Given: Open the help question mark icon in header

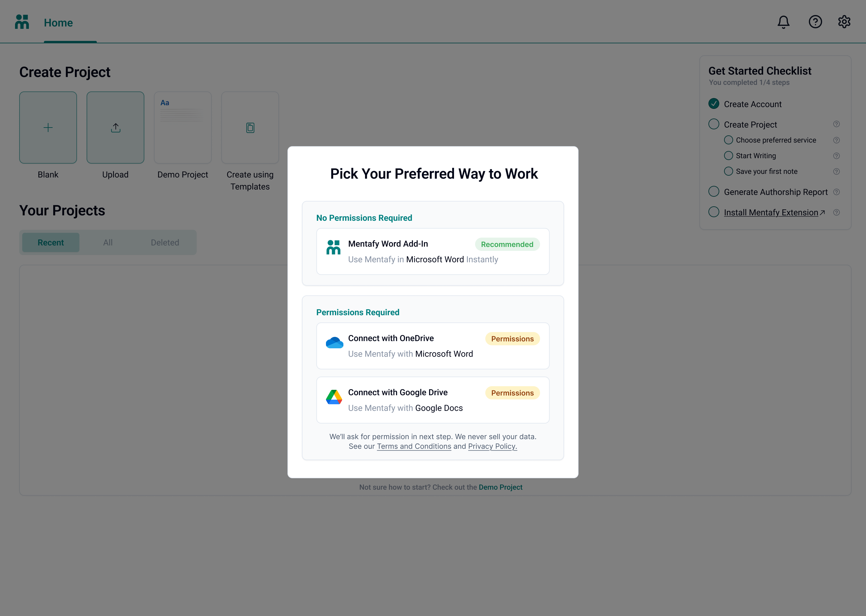Looking at the screenshot, I should 815,22.
